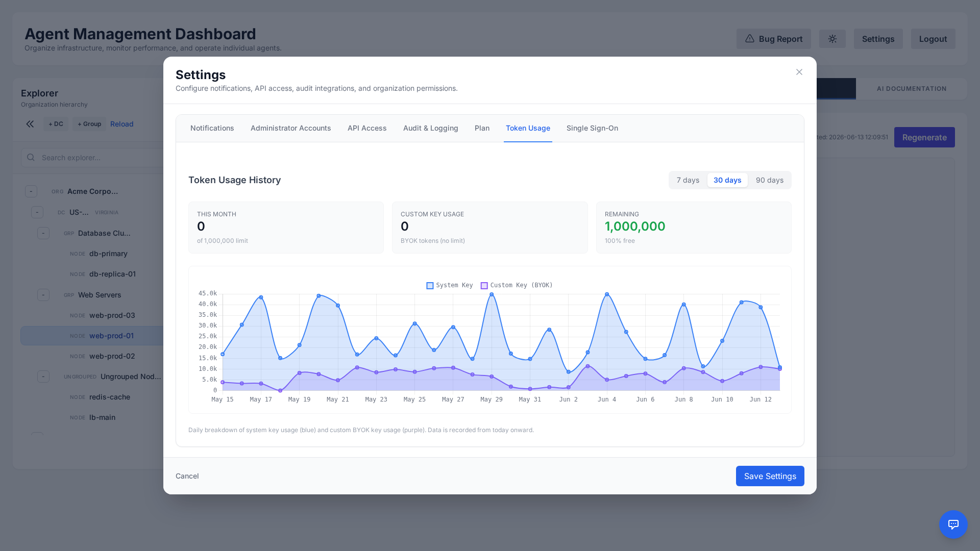Open the Audit & Logging tab
Image resolution: width=980 pixels, height=551 pixels.
pos(431,128)
